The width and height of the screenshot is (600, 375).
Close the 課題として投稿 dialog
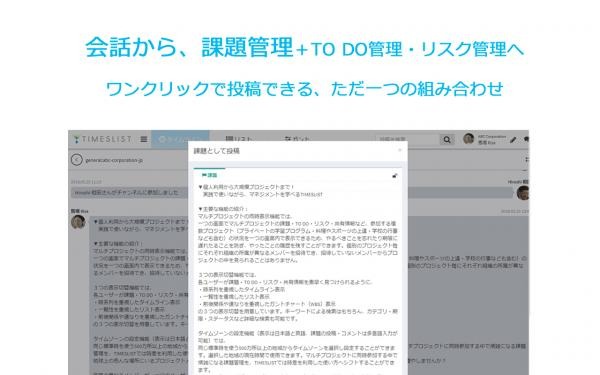tap(400, 150)
